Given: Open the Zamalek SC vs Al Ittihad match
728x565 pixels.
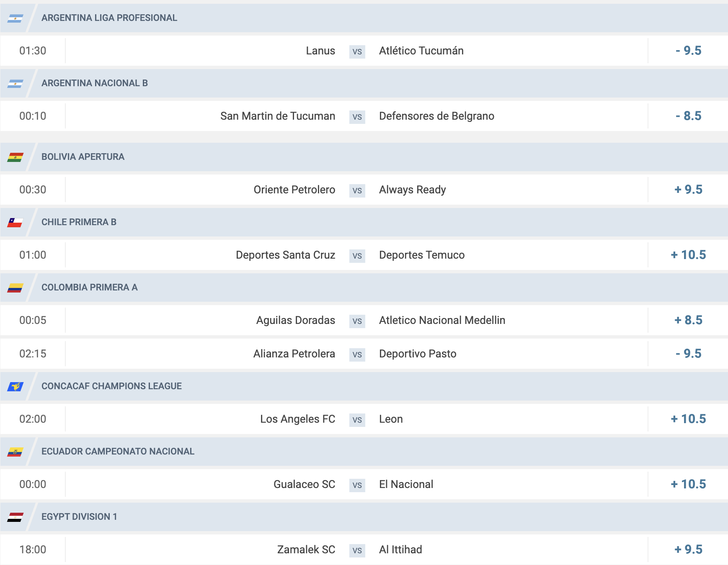Looking at the screenshot, I should [364, 550].
